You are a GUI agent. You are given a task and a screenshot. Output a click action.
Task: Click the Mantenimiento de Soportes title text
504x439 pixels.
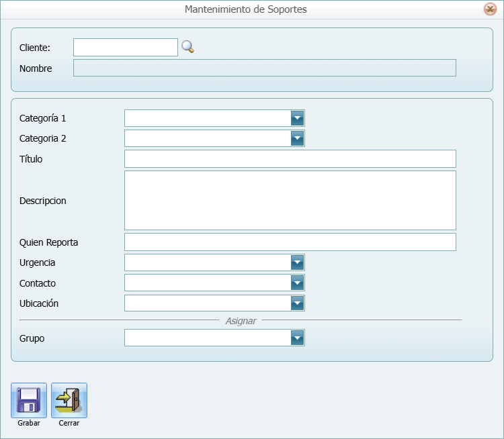[245, 9]
